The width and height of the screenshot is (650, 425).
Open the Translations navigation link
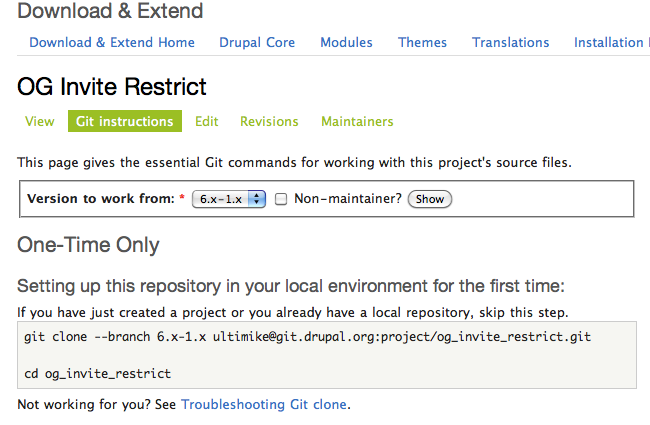(510, 42)
